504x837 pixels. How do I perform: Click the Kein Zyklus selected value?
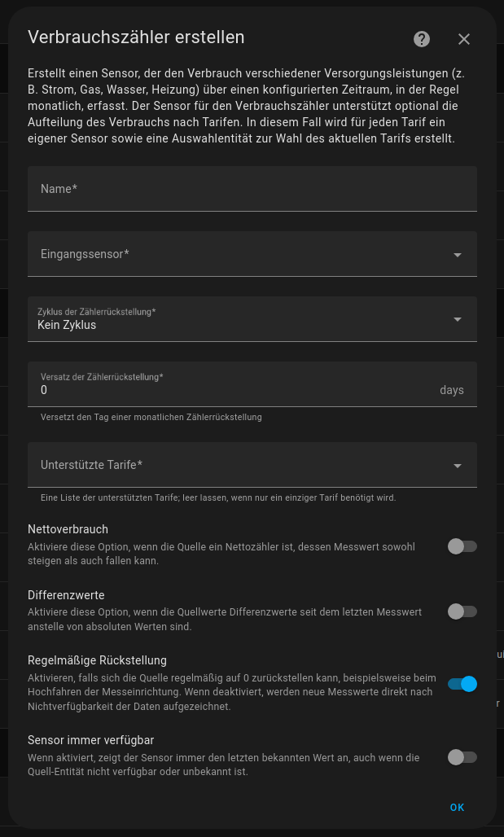coord(67,325)
